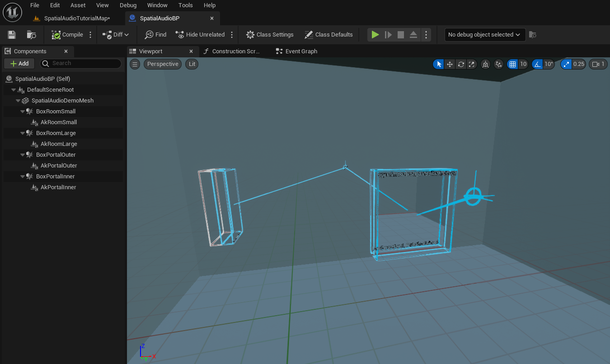Toggle scale snapping in viewport
This screenshot has width=610, height=364.
coord(566,64)
